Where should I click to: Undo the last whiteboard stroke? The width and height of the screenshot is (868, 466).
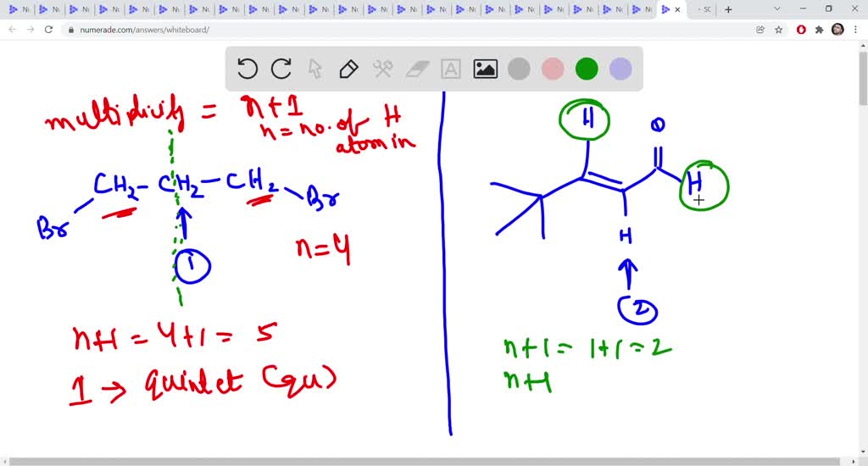click(x=247, y=69)
